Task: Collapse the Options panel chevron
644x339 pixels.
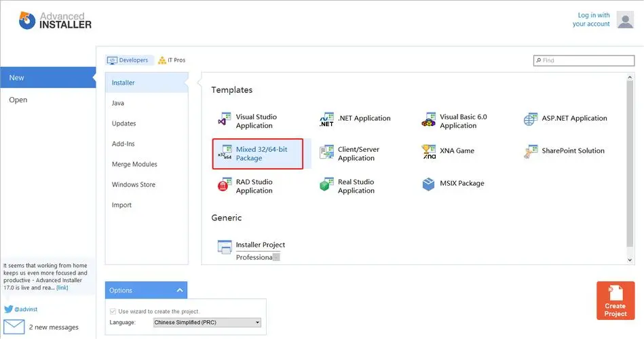Action: [180, 290]
